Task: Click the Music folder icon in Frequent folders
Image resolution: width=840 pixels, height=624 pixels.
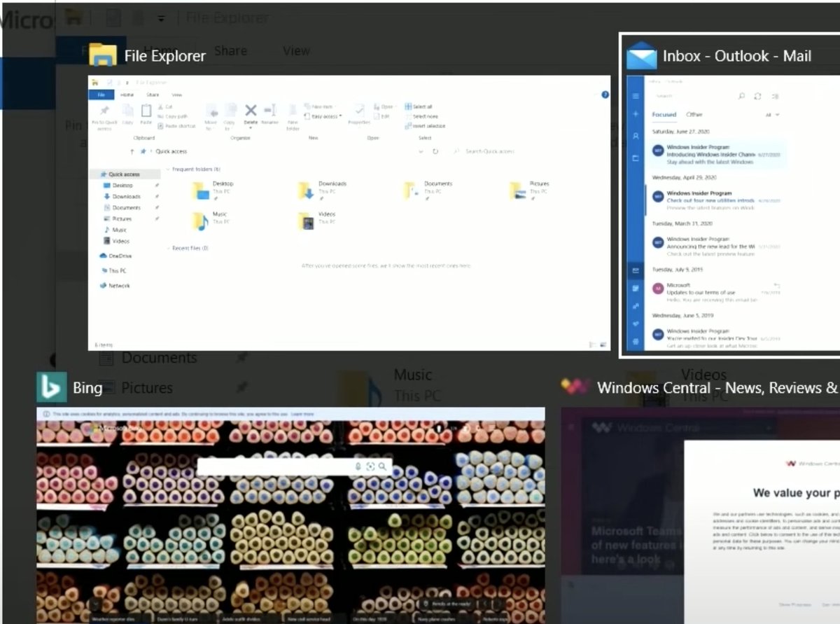Action: [201, 221]
